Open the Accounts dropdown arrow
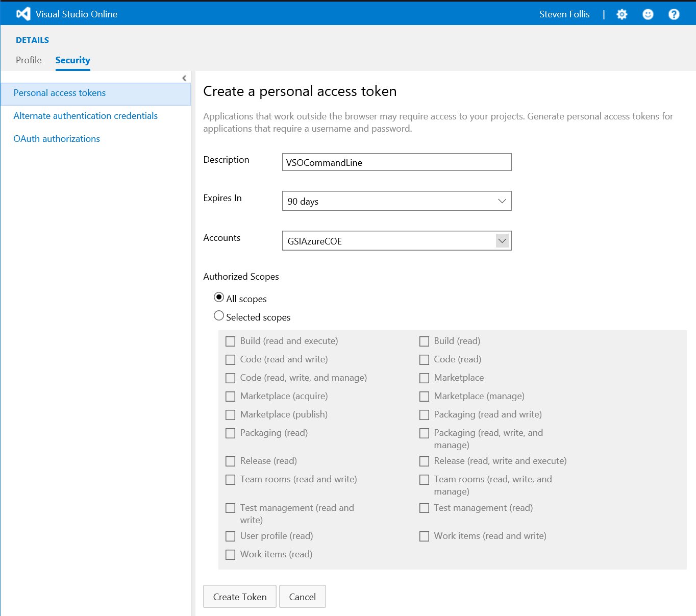Viewport: 696px width, 616px height. (x=502, y=241)
